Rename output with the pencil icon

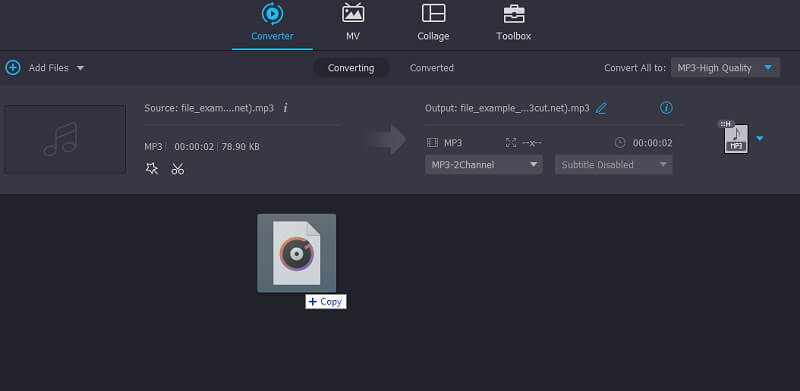tap(602, 108)
